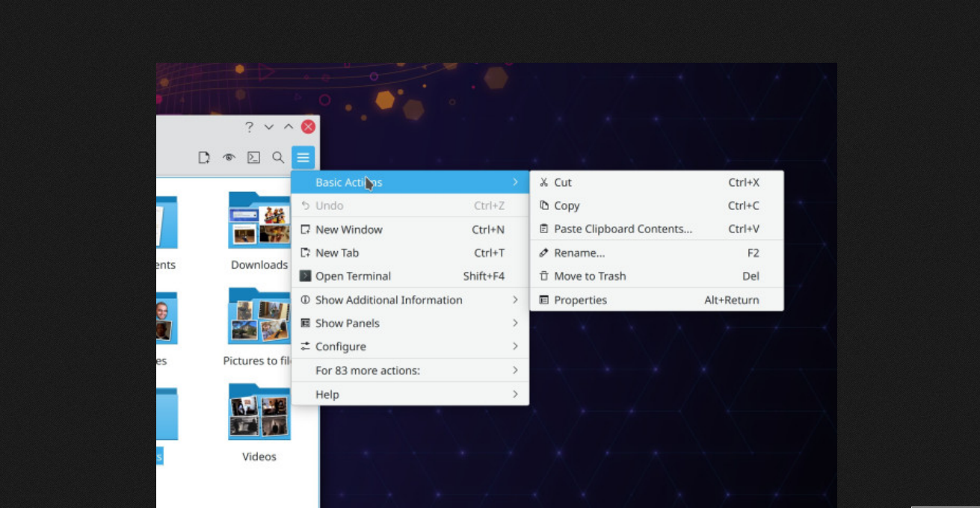
Task: Click the Alt+Return shortcut text
Action: click(x=732, y=300)
